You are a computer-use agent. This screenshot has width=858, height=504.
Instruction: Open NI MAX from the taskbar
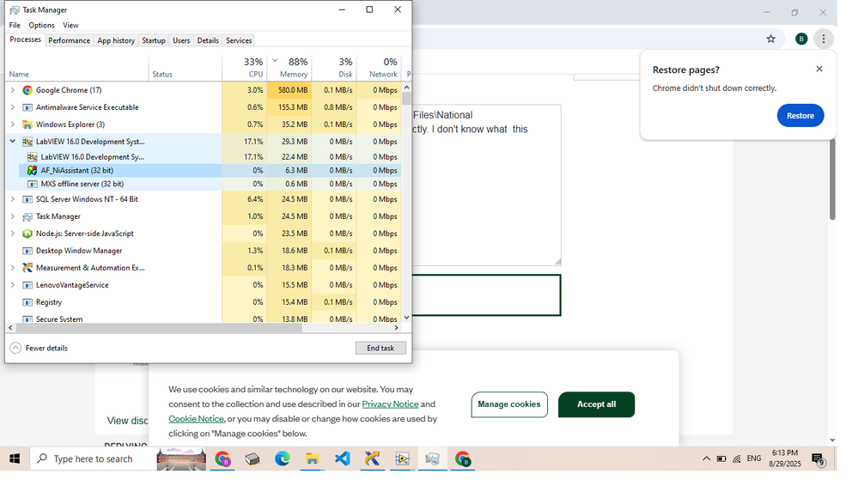[373, 458]
